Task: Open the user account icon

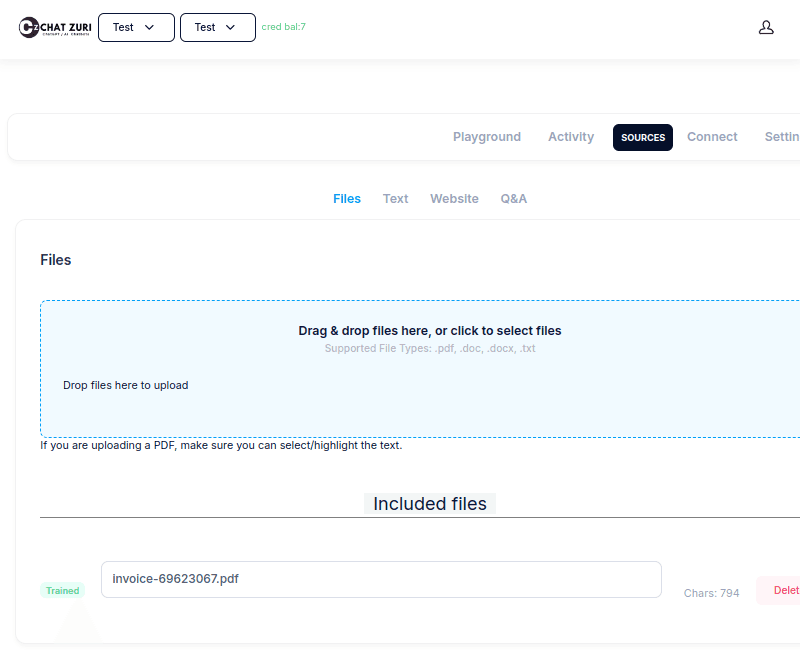Action: tap(766, 27)
